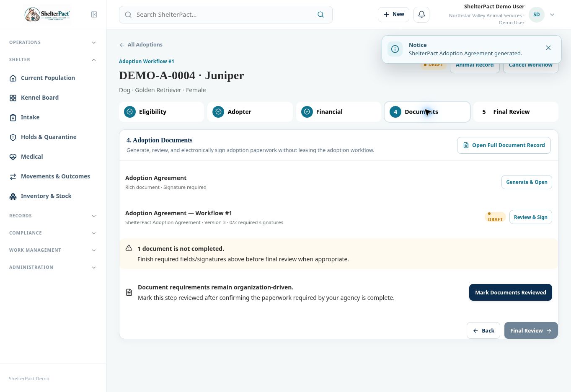Click the Current Population house icon
Viewport: 571px width, 392px height.
[x=13, y=78]
